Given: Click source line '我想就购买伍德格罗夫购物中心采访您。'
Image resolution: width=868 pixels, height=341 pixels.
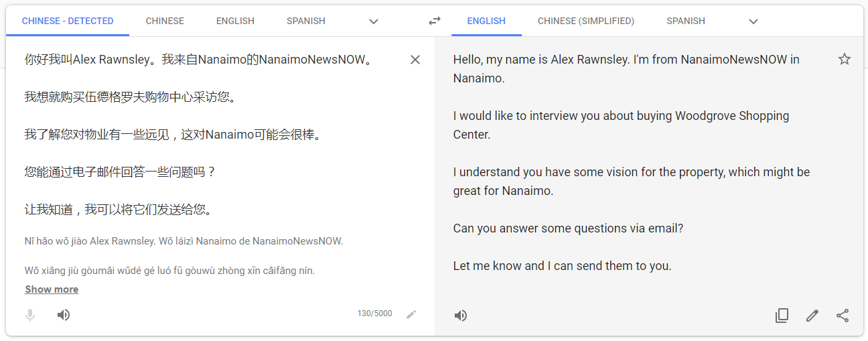Looking at the screenshot, I should point(131,97).
